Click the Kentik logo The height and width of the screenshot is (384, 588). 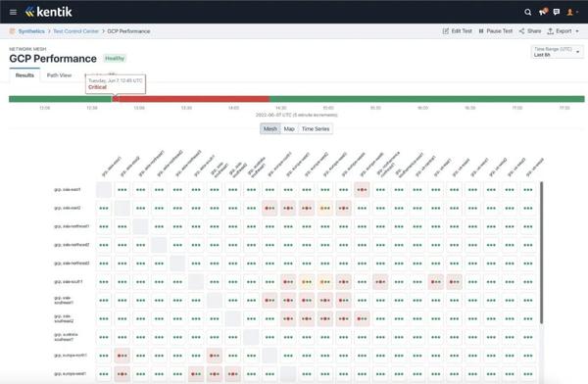pos(48,12)
